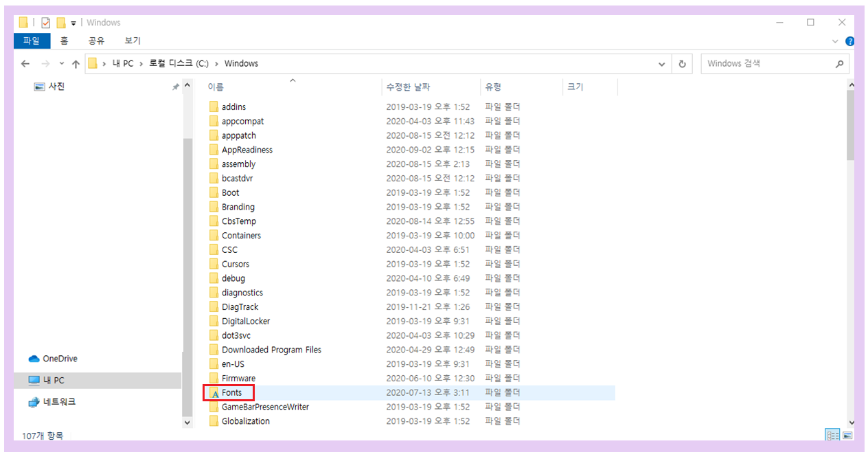The height and width of the screenshot is (459, 868).
Task: Select the DigitalLocker folder name
Action: [x=246, y=322]
